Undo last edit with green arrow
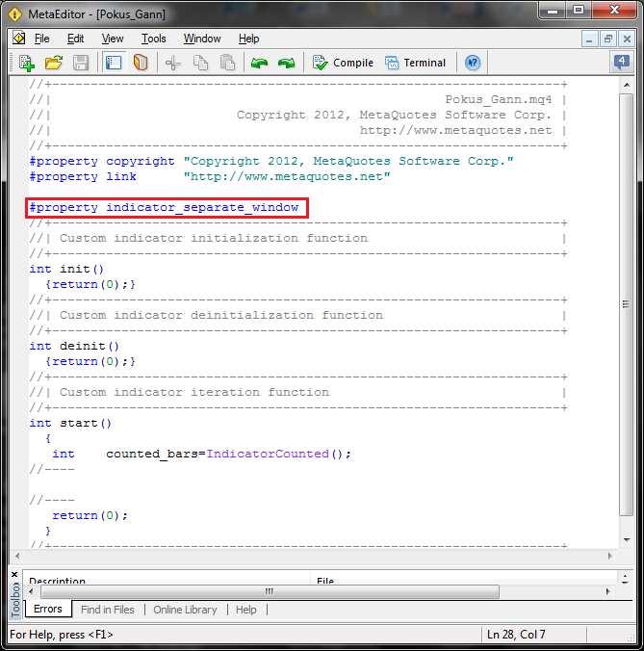Screen dimensions: 644x651 click(259, 64)
